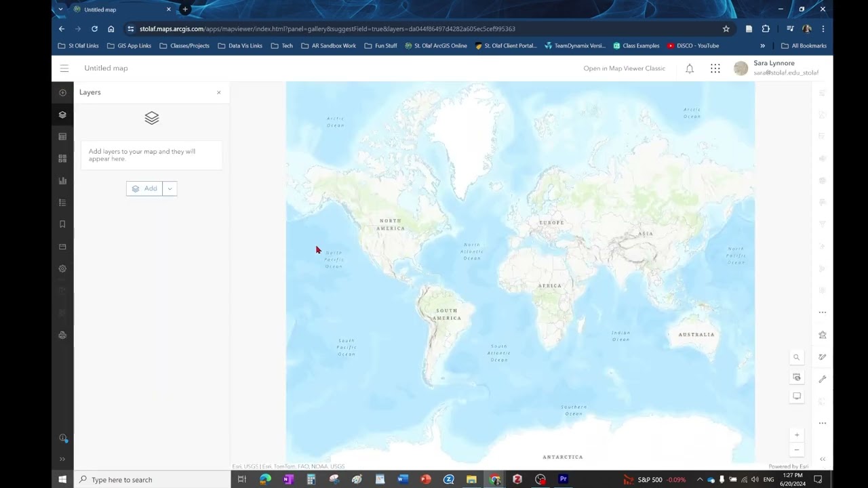Viewport: 868px width, 488px height.
Task: Open the Windows Start menu
Action: pyautogui.click(x=62, y=479)
